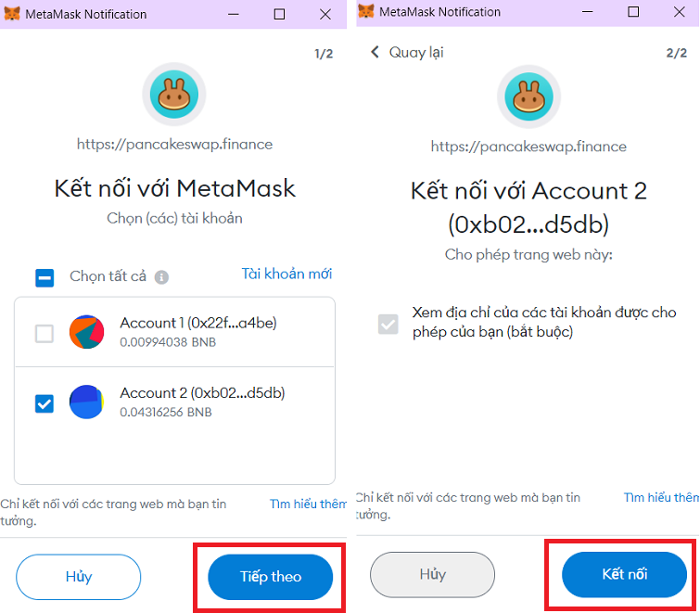700x613 pixels.
Task: Click Hủy button in the right window
Action: 433,575
